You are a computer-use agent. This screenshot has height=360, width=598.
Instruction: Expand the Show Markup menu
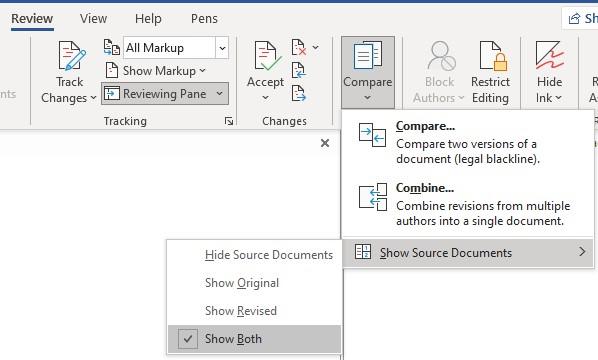tap(164, 71)
